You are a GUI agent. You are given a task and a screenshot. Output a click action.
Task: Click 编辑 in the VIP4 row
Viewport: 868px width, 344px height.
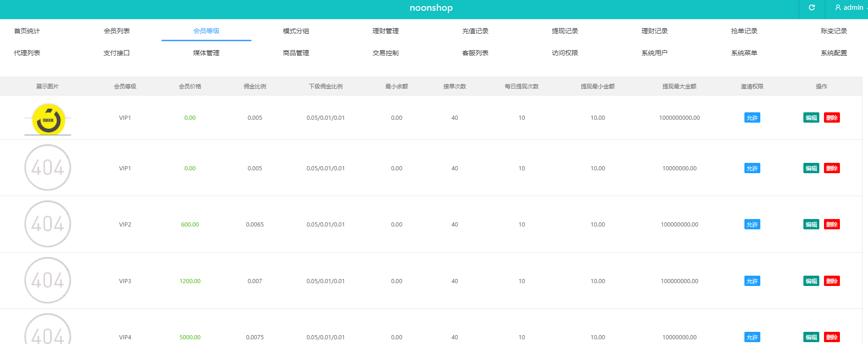[x=811, y=337]
